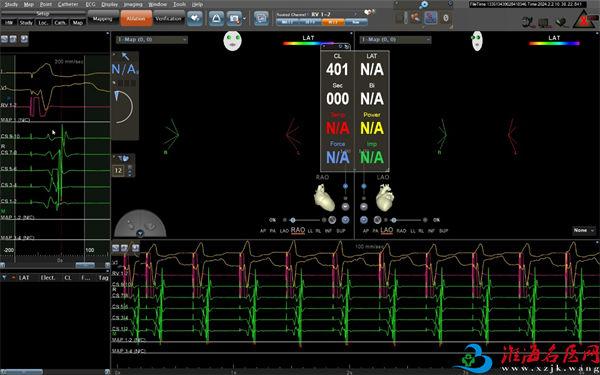The width and height of the screenshot is (600, 375).
Task: Open the Catheter menu
Action: click(x=68, y=4)
